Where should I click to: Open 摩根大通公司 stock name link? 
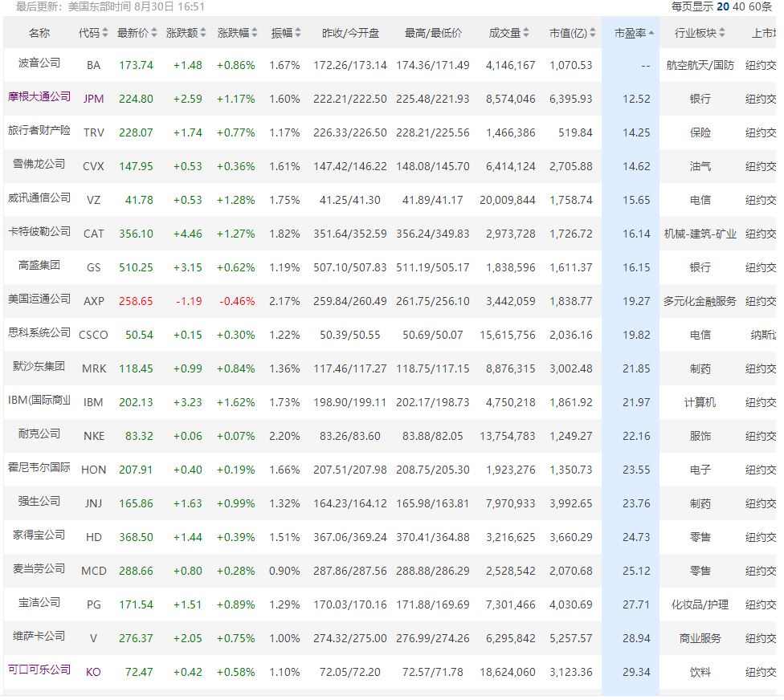click(x=39, y=96)
